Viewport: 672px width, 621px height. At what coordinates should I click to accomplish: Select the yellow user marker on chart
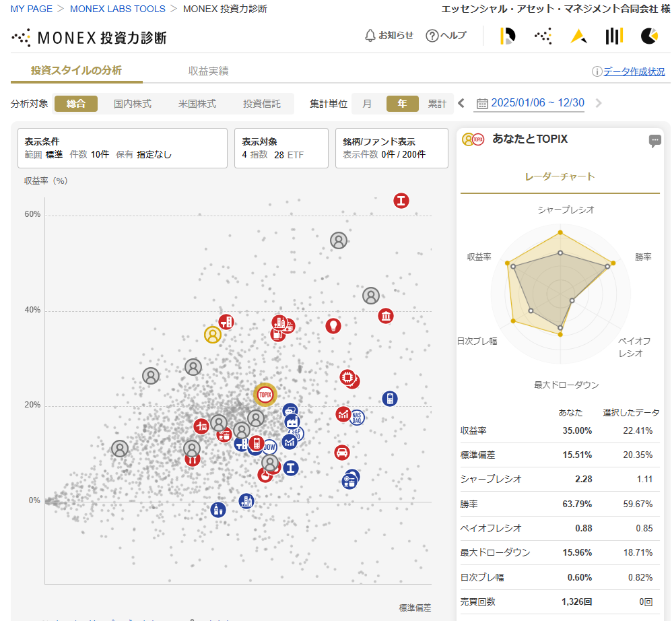point(213,335)
